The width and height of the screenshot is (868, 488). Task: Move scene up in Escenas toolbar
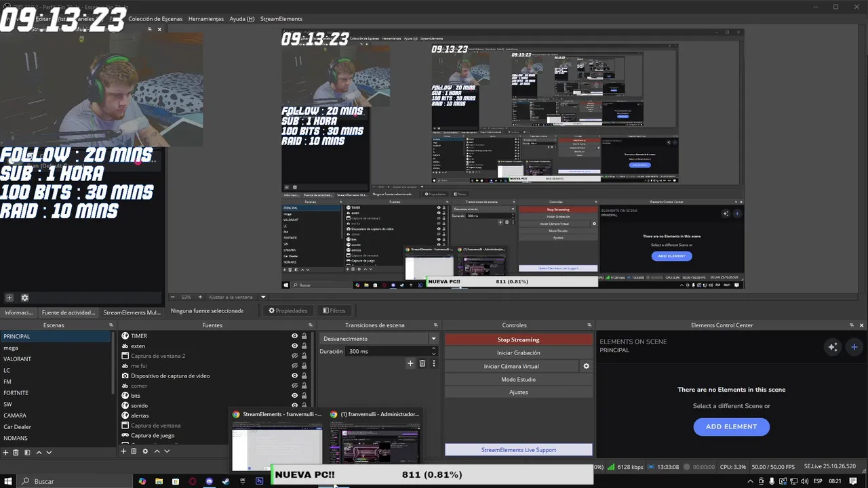pos(39,452)
